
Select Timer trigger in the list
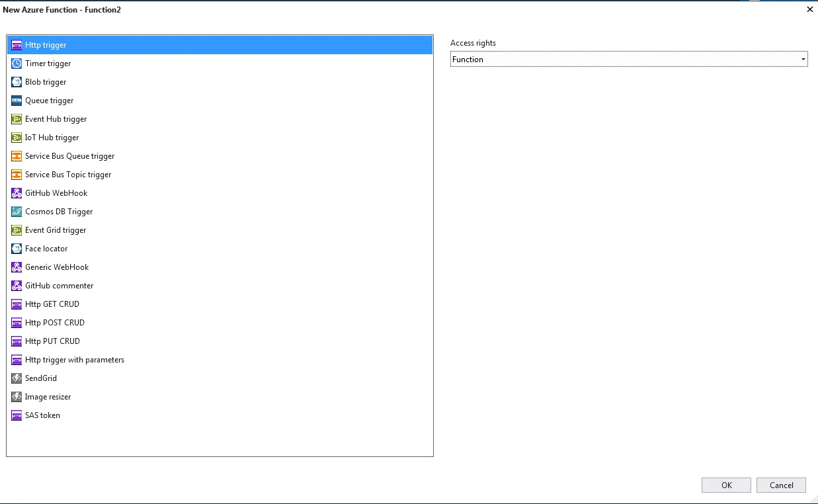click(48, 63)
